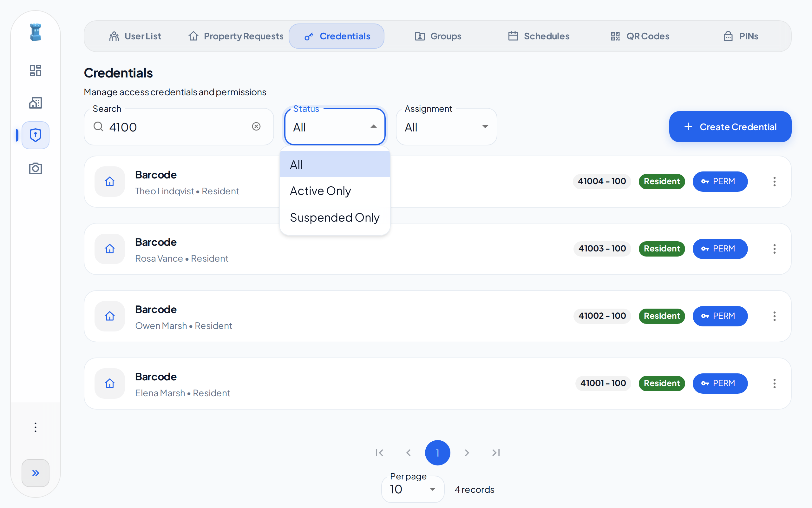Jump to last page of results

pyautogui.click(x=496, y=453)
